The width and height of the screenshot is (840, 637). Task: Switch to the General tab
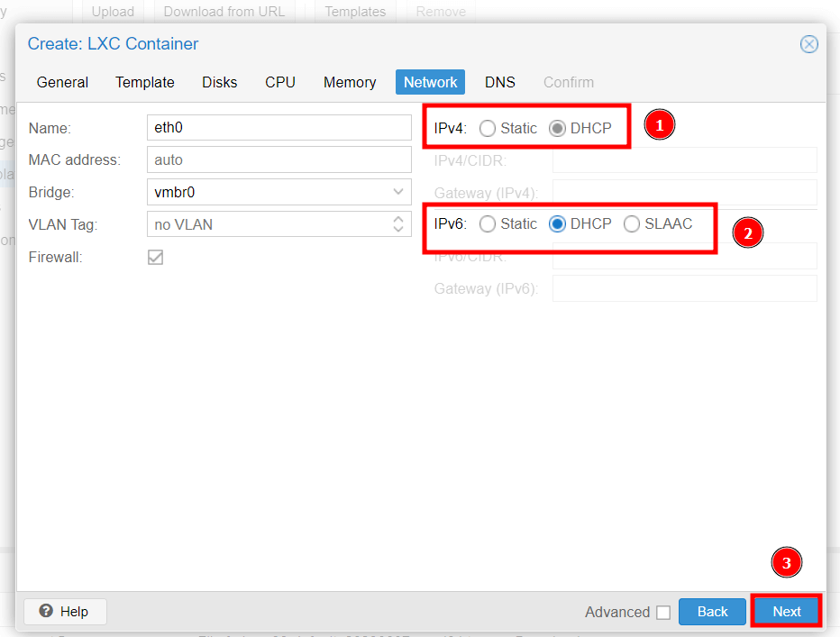point(62,82)
